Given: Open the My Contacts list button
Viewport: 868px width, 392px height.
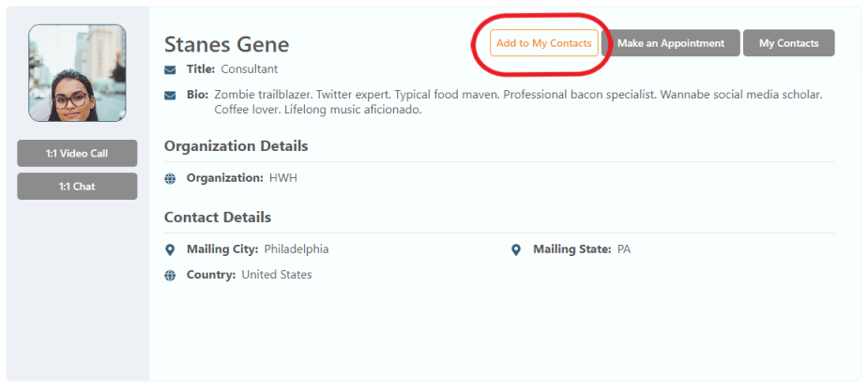Looking at the screenshot, I should click(789, 43).
